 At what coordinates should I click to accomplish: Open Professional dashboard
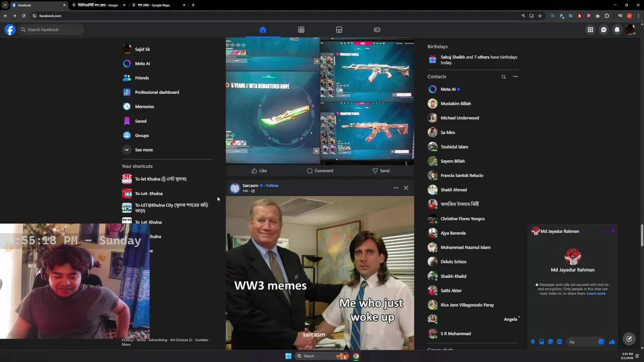[167, 92]
